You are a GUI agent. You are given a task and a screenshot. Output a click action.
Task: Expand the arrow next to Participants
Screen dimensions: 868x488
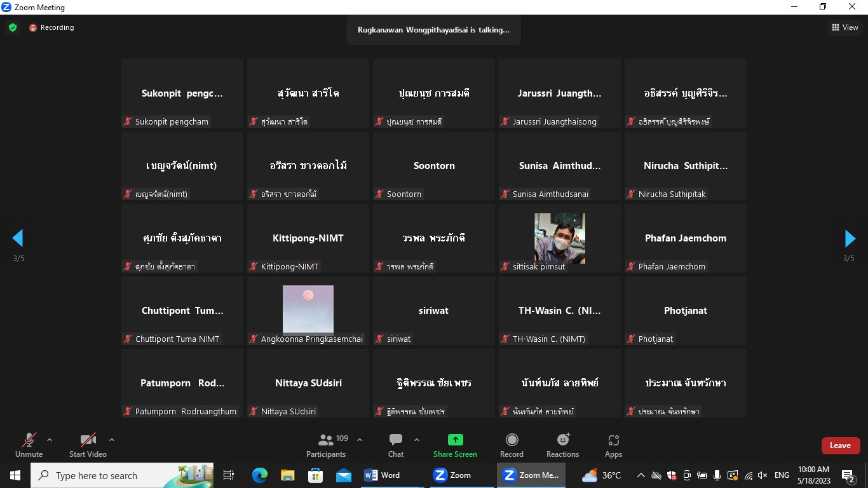click(360, 440)
